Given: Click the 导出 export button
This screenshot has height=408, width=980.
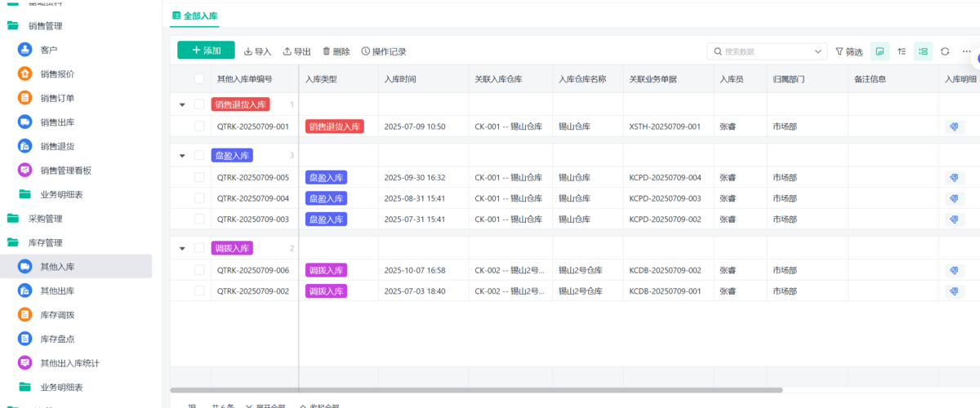Looking at the screenshot, I should tap(296, 51).
